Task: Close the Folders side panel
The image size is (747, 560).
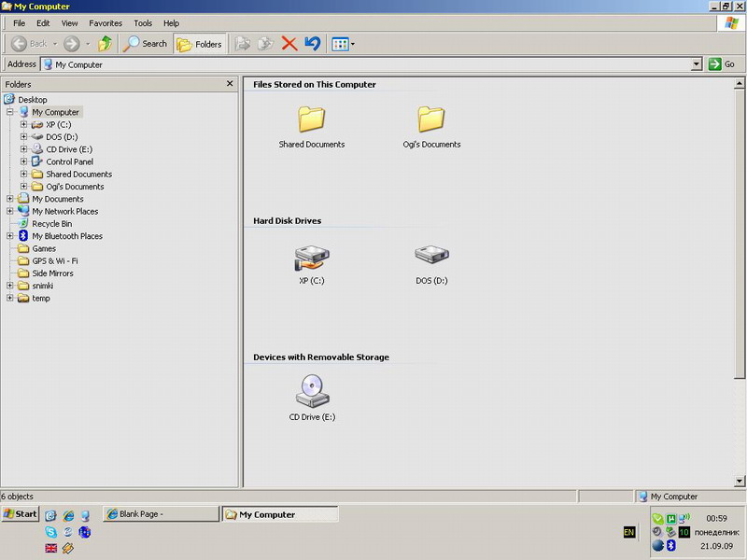Action: click(x=230, y=84)
